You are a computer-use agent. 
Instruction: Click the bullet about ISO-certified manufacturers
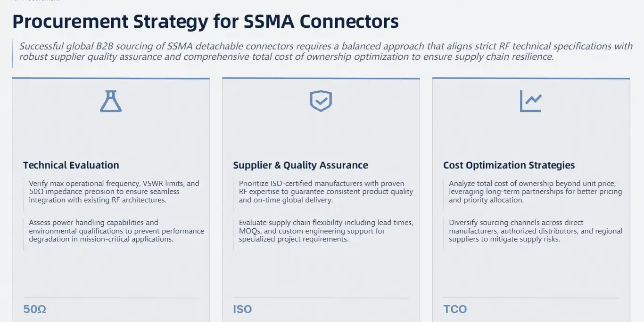[x=326, y=192]
